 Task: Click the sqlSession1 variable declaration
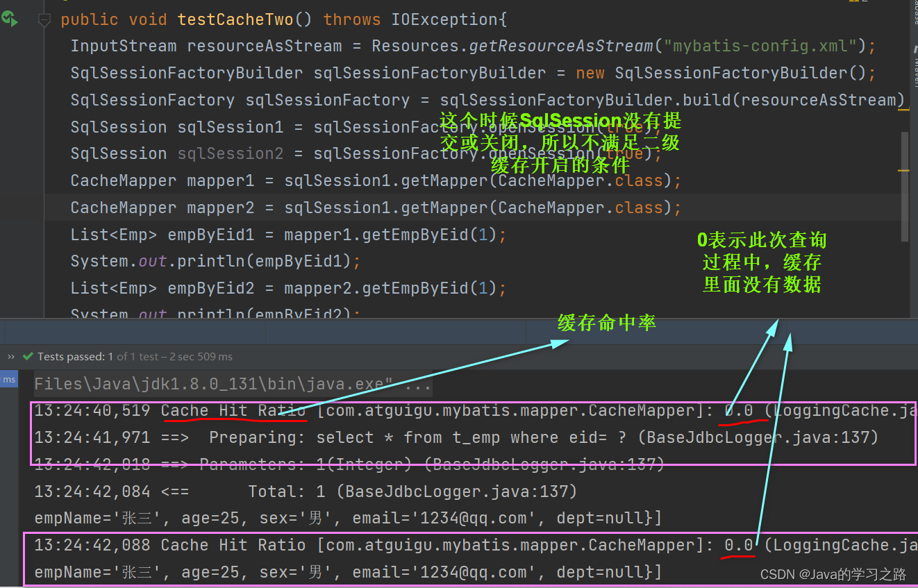pyautogui.click(x=231, y=127)
